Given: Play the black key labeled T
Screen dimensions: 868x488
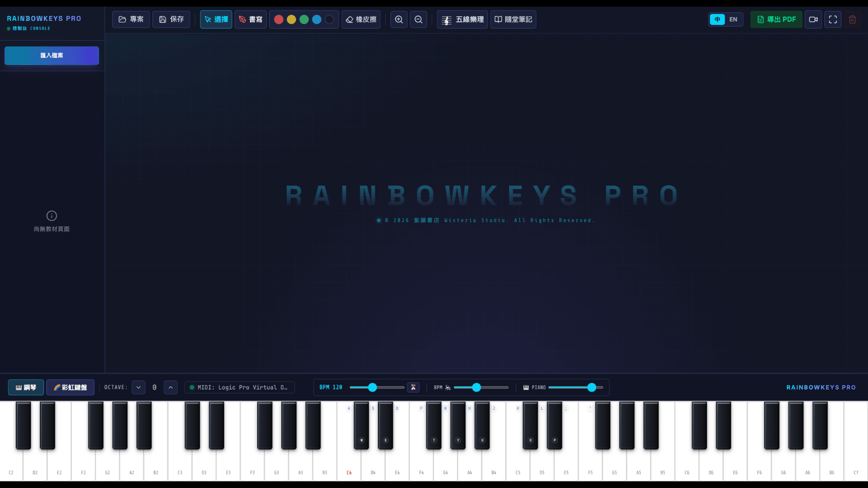Looking at the screenshot, I should tap(434, 425).
